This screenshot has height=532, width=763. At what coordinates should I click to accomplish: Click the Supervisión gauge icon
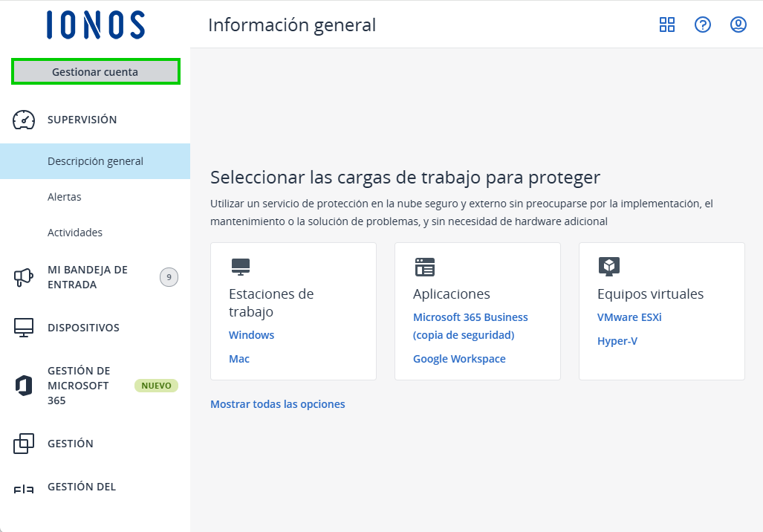coord(23,120)
